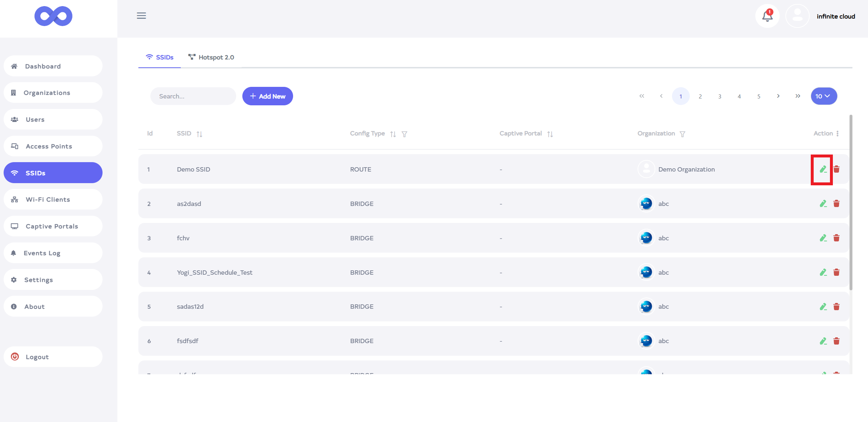This screenshot has width=868, height=422.
Task: Open rows-per-page dropdown showing 10
Action: (823, 96)
